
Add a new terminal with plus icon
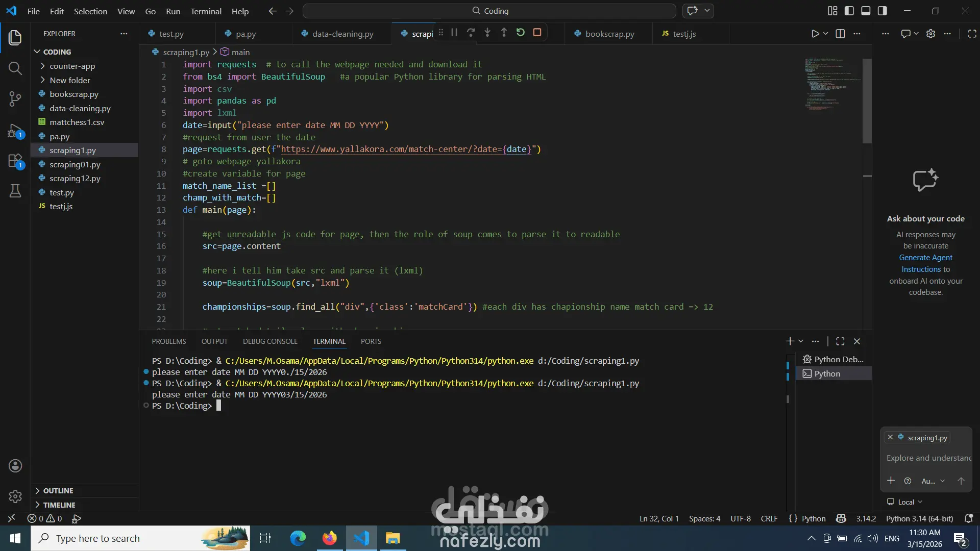(790, 341)
